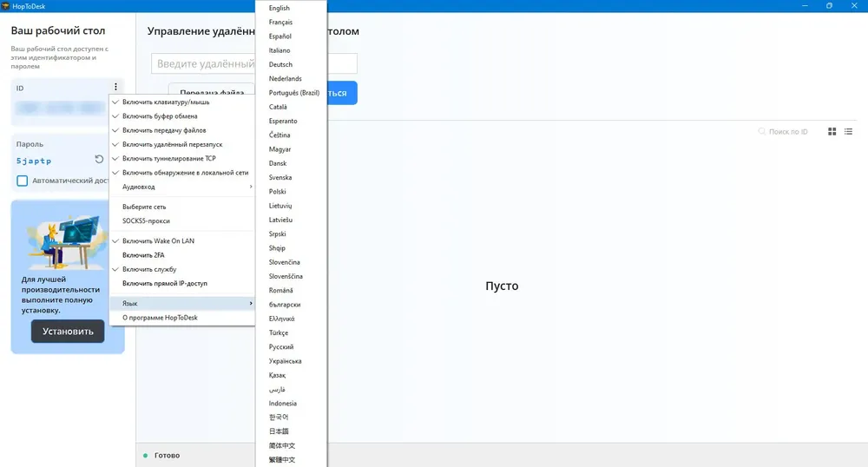Select Latviešu language

point(291,220)
